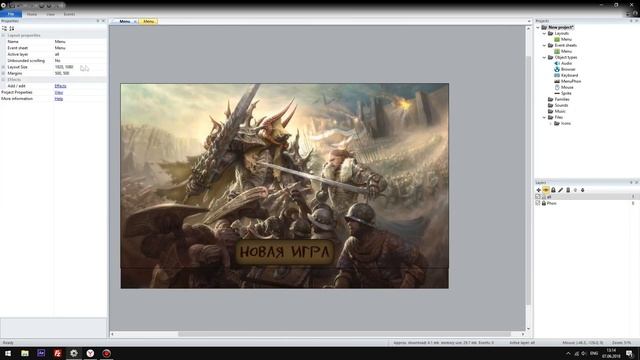Switch to the View ribbon tab
The image size is (640, 360).
point(50,14)
